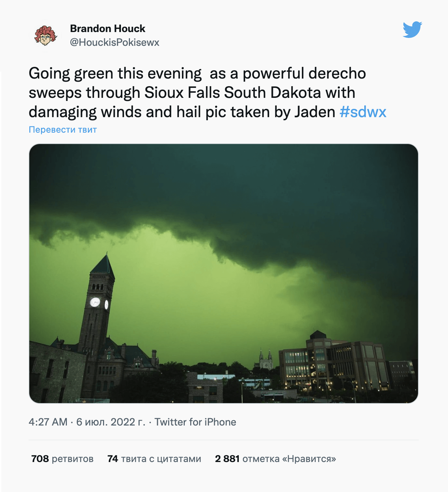This screenshot has width=448, height=492.
Task: Click the clock face on the tower
Action: point(95,303)
